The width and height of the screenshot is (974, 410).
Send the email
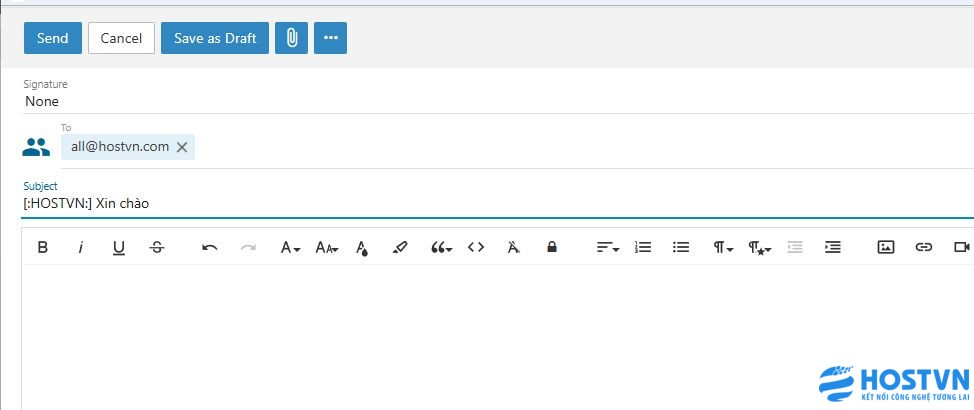pyautogui.click(x=52, y=38)
